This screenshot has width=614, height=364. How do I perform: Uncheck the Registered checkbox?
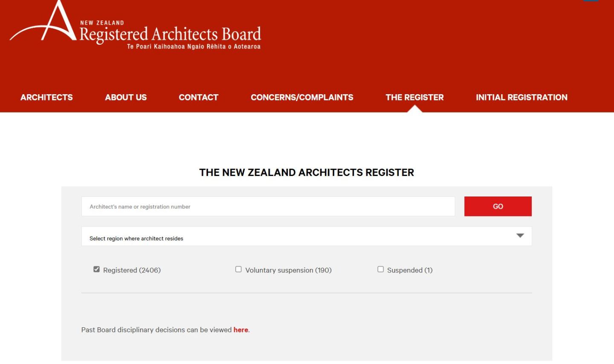tap(97, 269)
